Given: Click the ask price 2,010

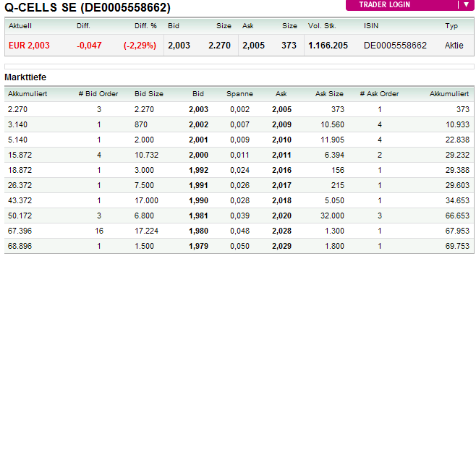Looking at the screenshot, I should tap(281, 140).
